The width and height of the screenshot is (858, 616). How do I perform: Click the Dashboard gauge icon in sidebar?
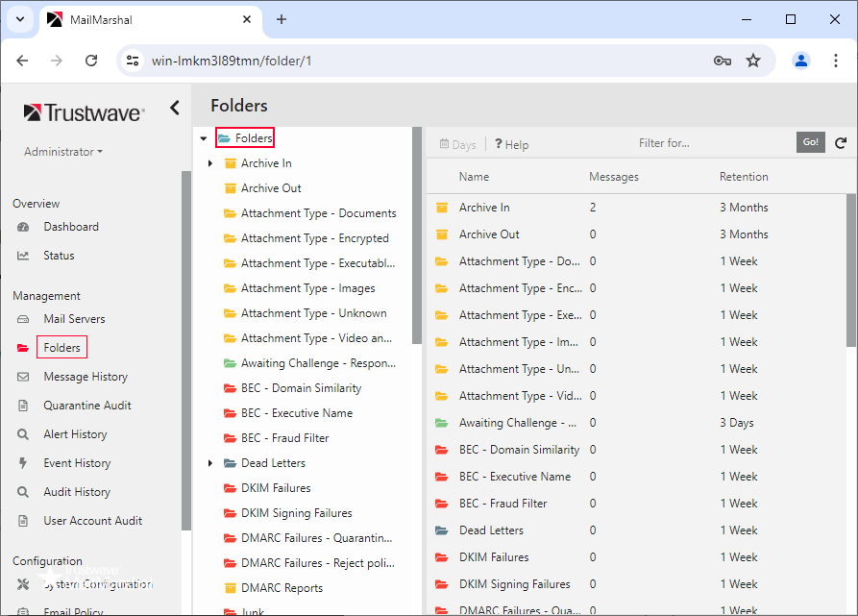23,227
